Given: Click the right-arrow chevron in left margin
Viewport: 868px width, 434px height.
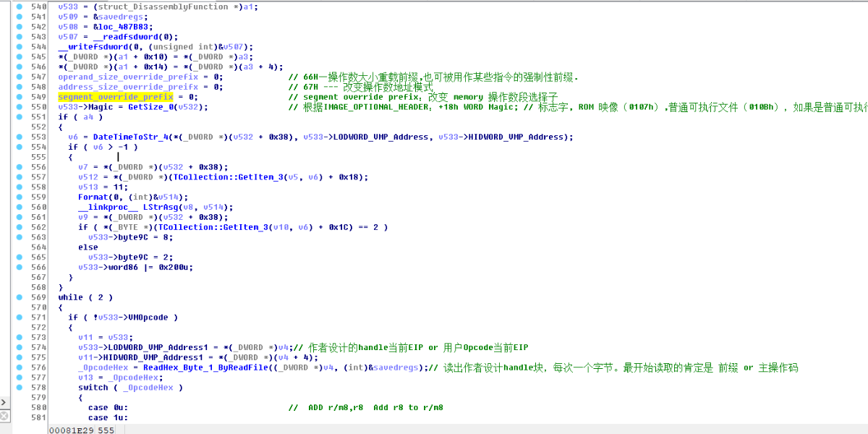Looking at the screenshot, I should click(x=4, y=402).
